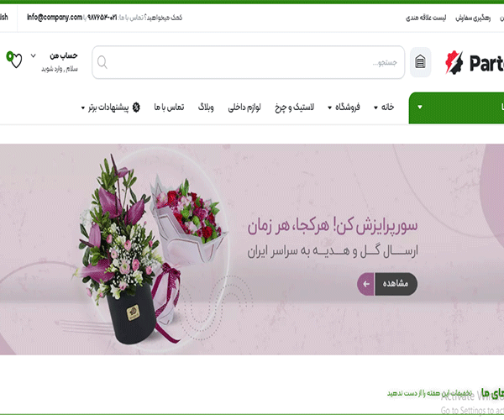Expand the فروشگاه menu dropdown
504x420 pixels.
point(329,108)
